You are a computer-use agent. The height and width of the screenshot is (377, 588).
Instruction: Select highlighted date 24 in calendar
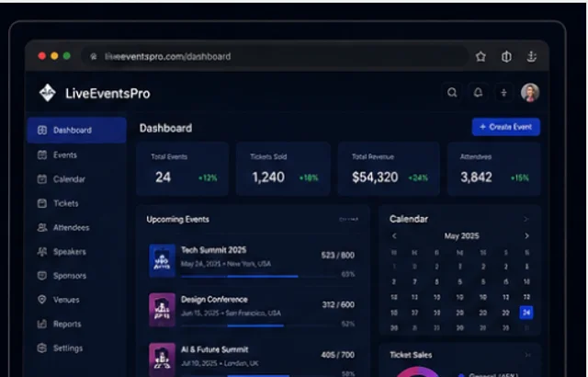(x=526, y=313)
